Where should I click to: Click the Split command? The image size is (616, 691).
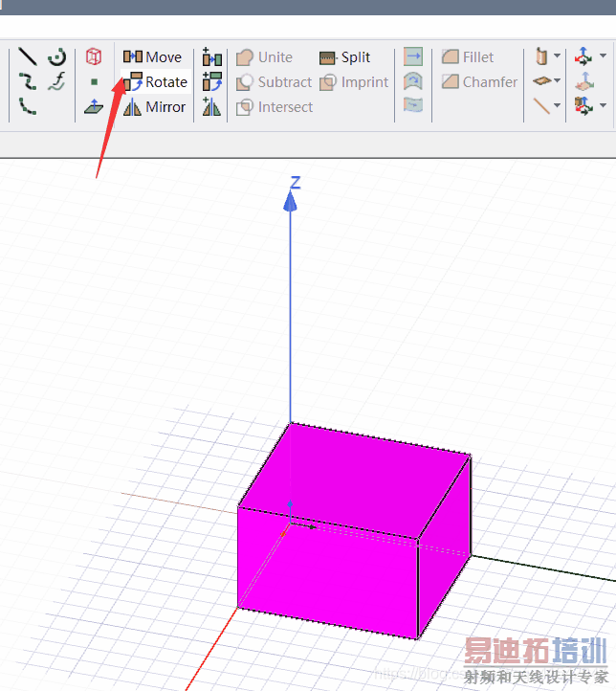(x=344, y=57)
